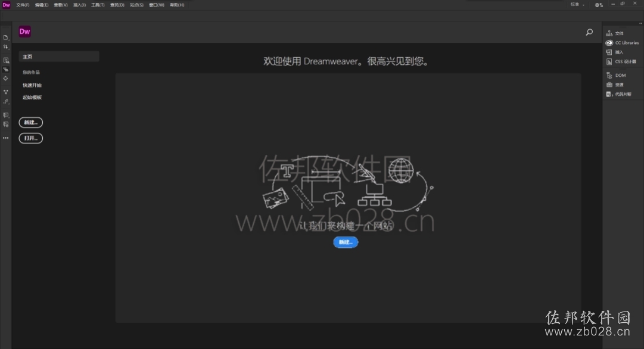
Task: Open the sync settings gear icon
Action: point(599,5)
